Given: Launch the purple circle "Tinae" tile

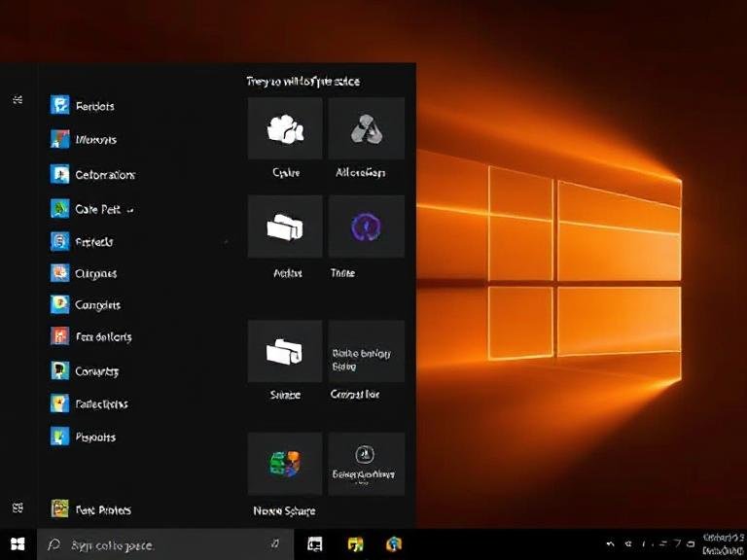Looking at the screenshot, I should pos(367,227).
